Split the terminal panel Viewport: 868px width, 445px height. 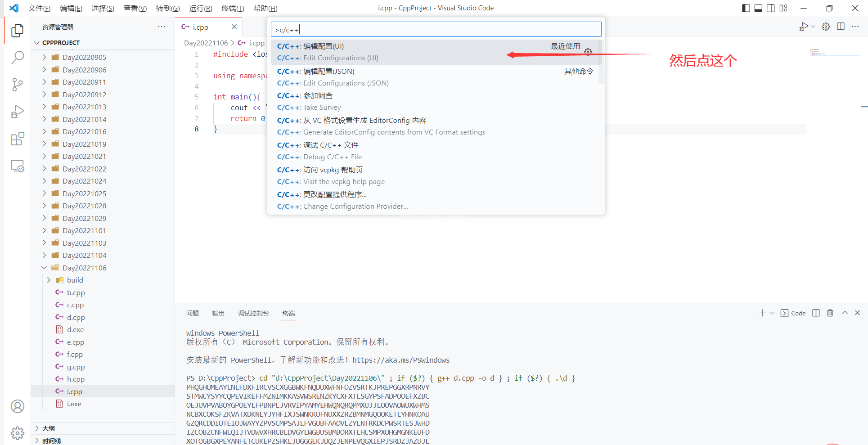[x=816, y=313]
